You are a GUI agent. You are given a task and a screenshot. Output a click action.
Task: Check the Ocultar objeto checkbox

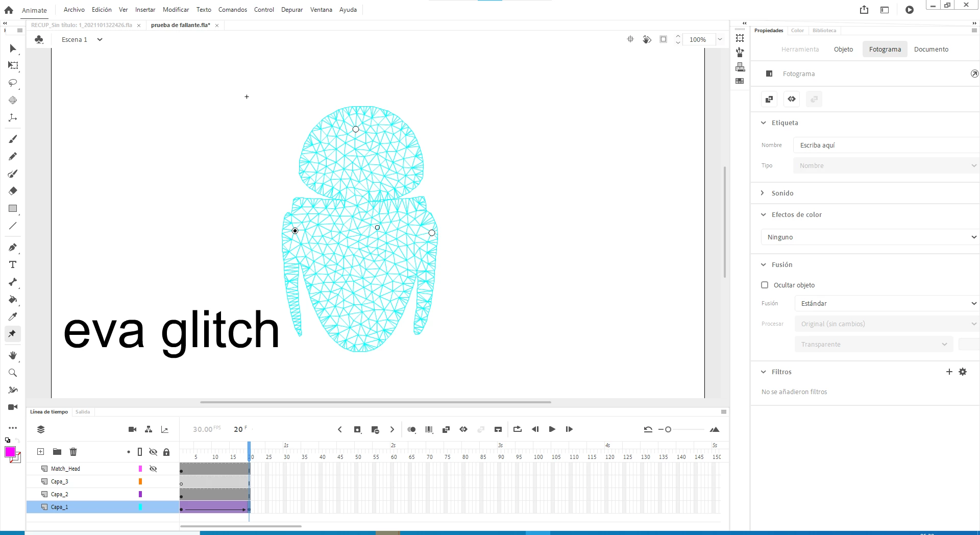[x=765, y=285]
